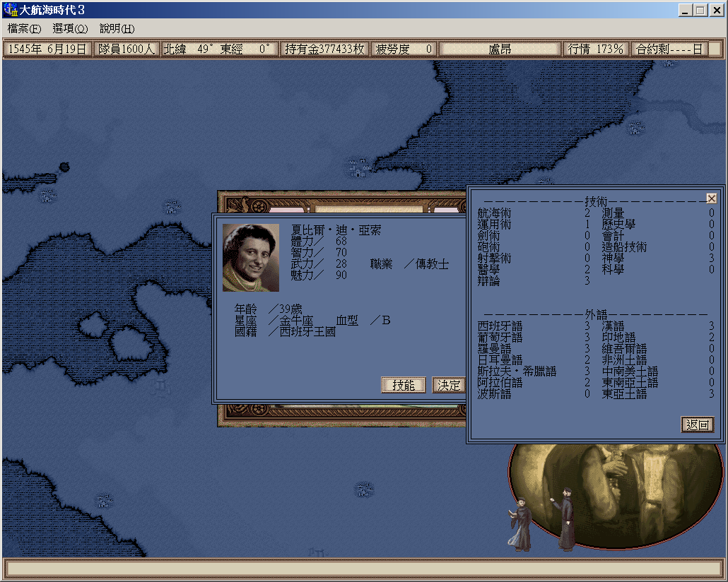Open the 檔案(F) menu
The width and height of the screenshot is (728, 582).
coord(24,29)
